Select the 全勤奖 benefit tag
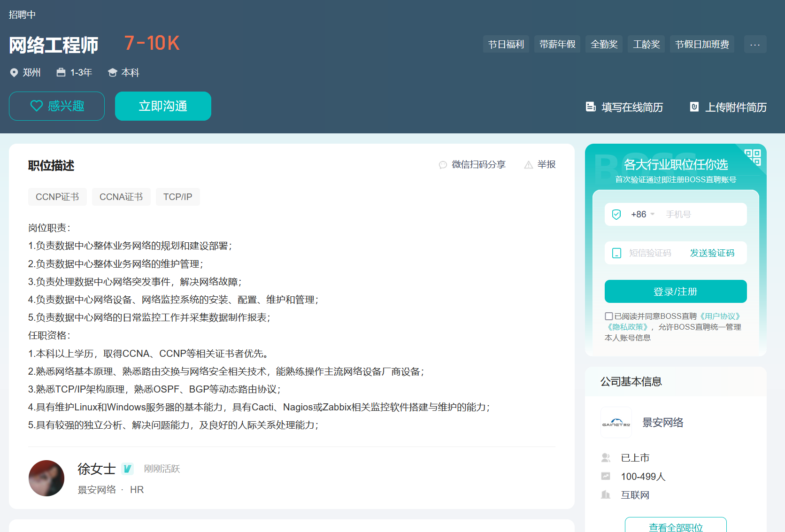Screen dimensions: 785x532 pos(604,45)
